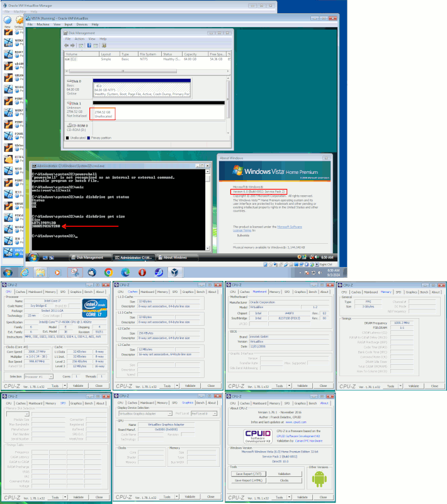Click the vertical scrollbar in Disk Management disk pane

tap(229, 105)
